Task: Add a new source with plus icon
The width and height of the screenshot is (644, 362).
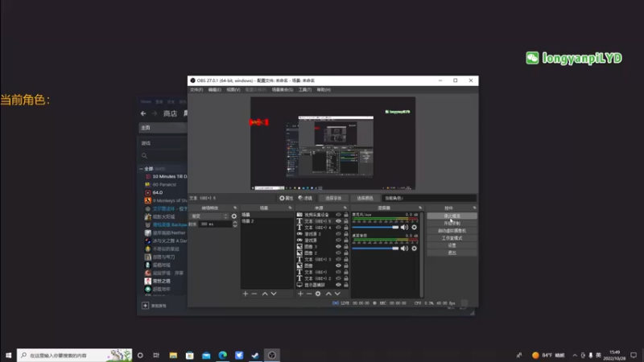Action: tap(300, 294)
